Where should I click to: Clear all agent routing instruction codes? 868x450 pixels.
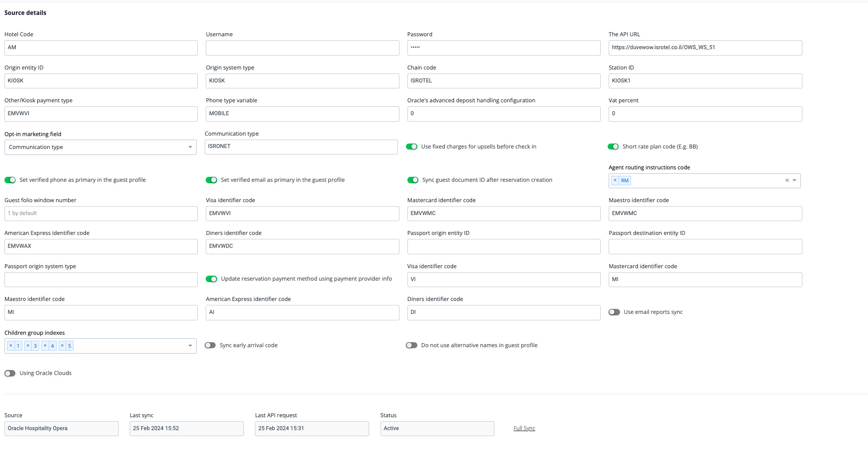(787, 181)
